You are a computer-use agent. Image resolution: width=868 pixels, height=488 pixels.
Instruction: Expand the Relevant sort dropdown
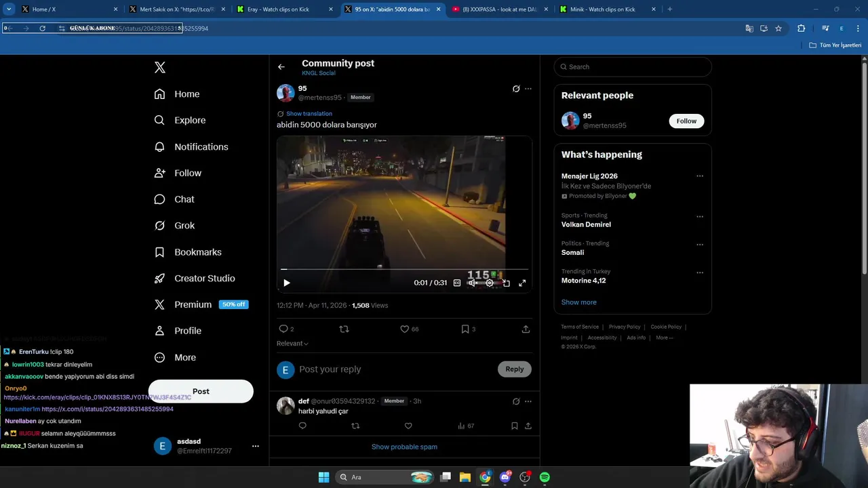(x=292, y=344)
